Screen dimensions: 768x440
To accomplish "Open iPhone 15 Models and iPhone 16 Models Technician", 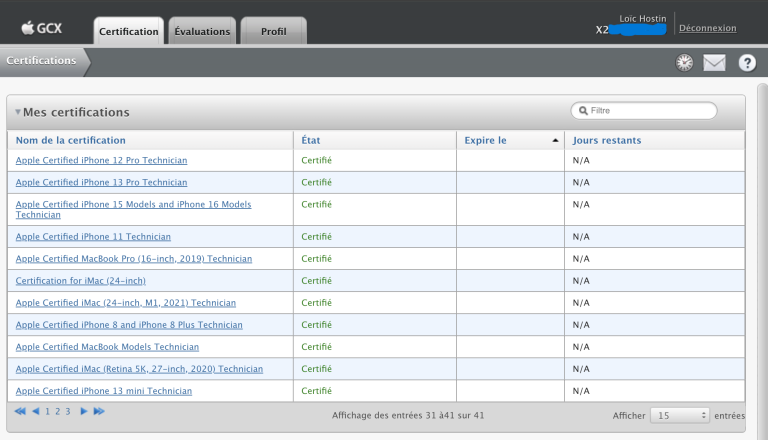I will click(x=133, y=209).
